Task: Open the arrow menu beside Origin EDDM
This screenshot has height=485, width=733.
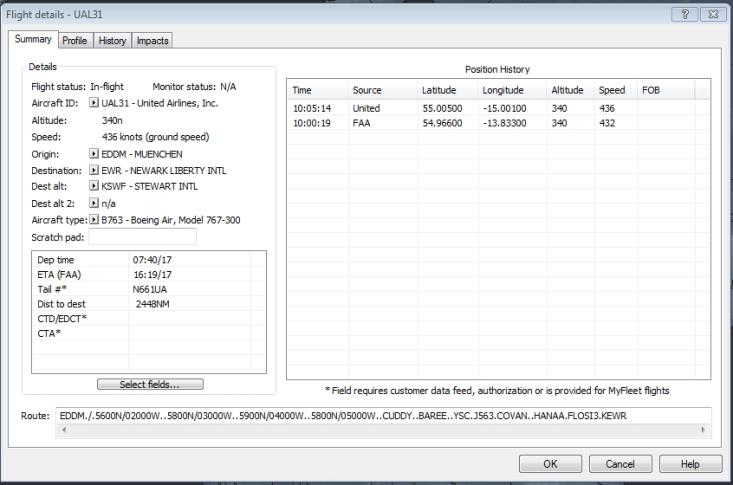Action: [94, 154]
